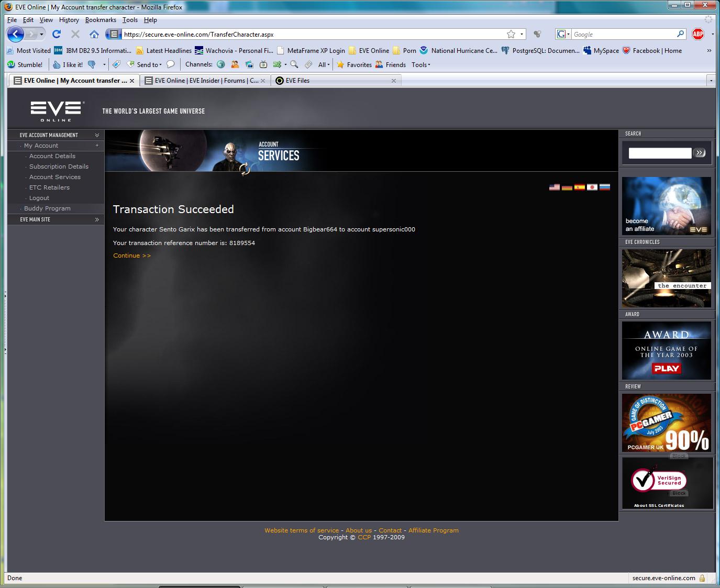Open the Wachovia bookmark
Viewport: 720px width, 588px height.
coord(234,51)
